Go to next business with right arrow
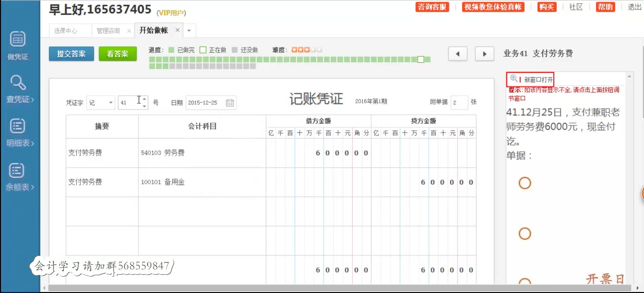 484,53
